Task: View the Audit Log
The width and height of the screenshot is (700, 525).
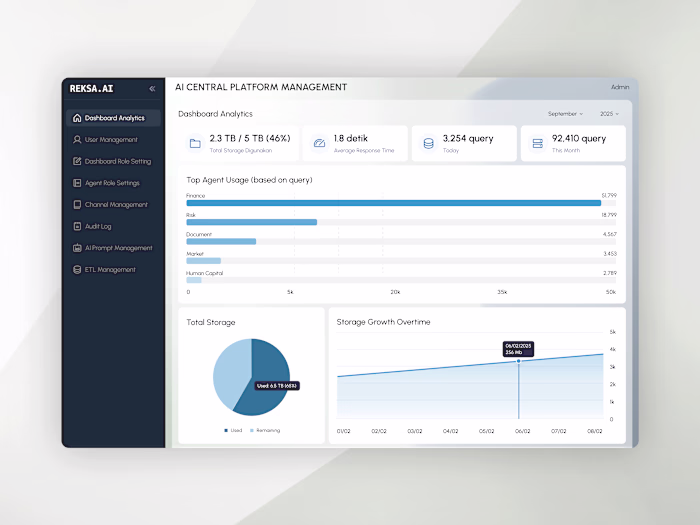Action: (98, 226)
